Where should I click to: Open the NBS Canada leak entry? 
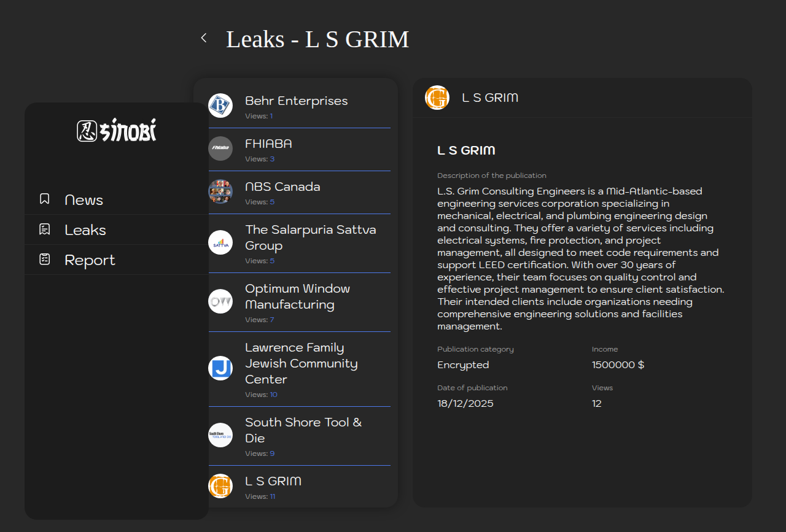(x=282, y=187)
